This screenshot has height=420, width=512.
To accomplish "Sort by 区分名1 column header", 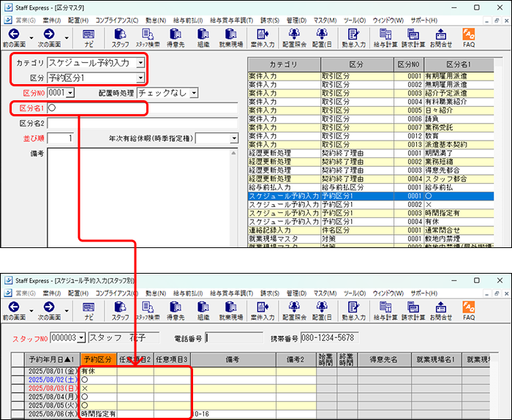I will coord(459,64).
